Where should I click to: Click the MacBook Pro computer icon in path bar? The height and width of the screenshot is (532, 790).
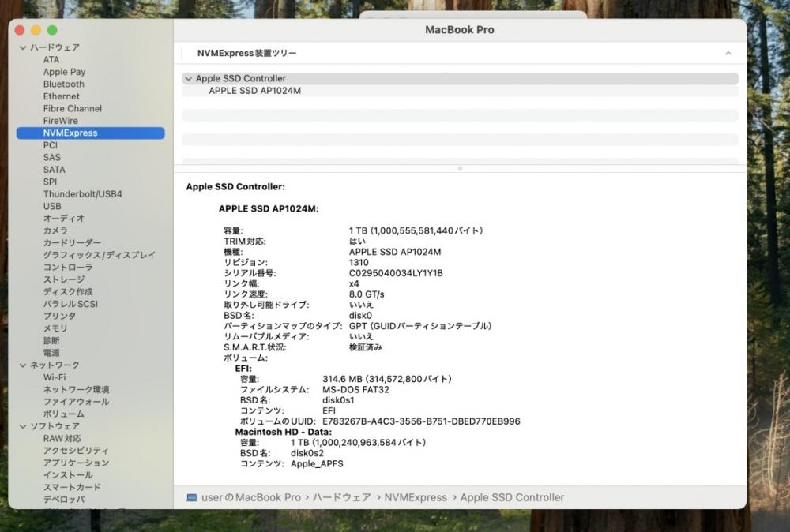pos(191,498)
